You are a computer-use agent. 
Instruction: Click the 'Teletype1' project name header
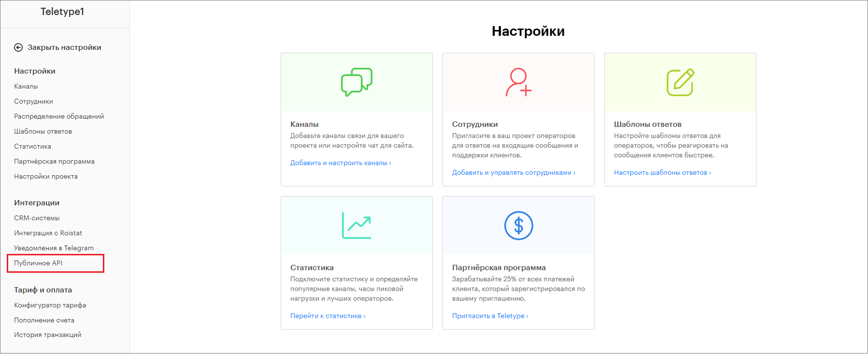(x=62, y=12)
